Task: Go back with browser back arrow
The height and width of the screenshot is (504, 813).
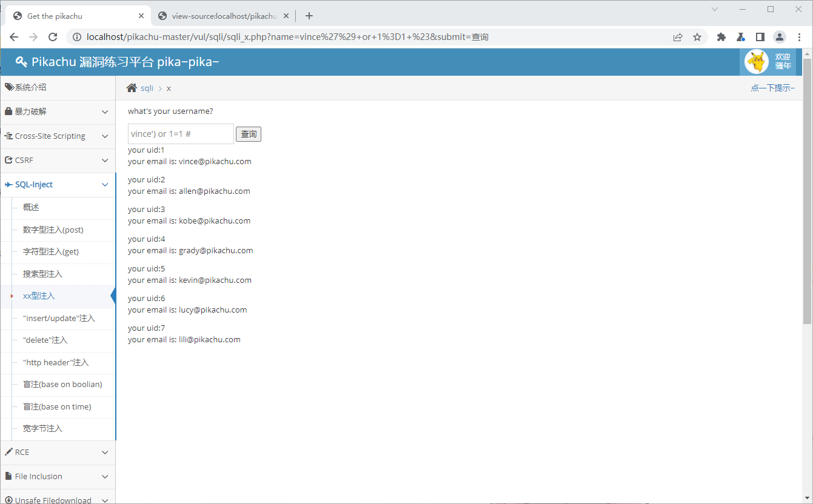Action: point(14,37)
